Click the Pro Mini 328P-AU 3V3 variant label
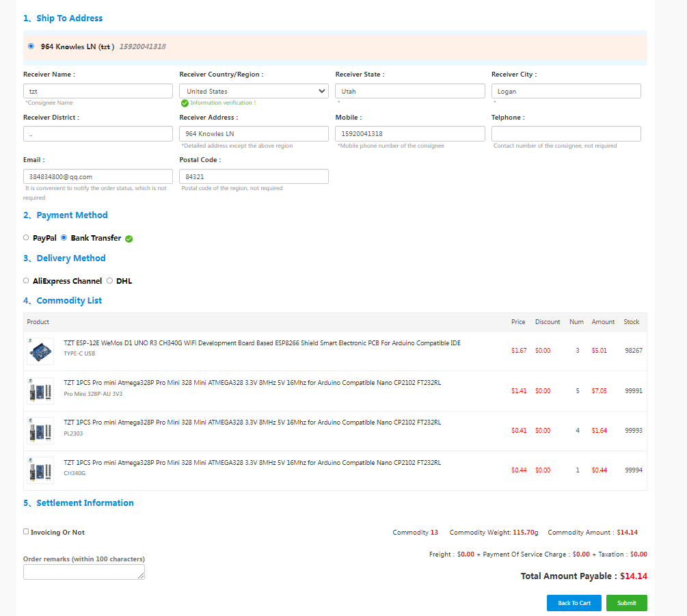 [x=93, y=394]
